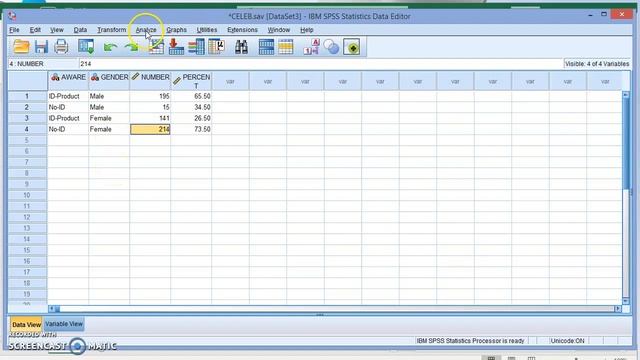Click PERCENT cell 26.50

tap(191, 118)
